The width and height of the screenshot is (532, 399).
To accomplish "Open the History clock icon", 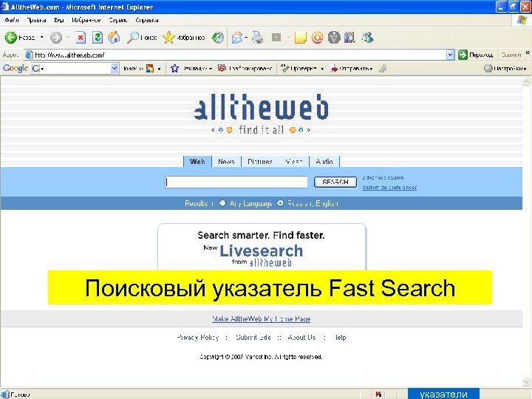I will pos(218,38).
